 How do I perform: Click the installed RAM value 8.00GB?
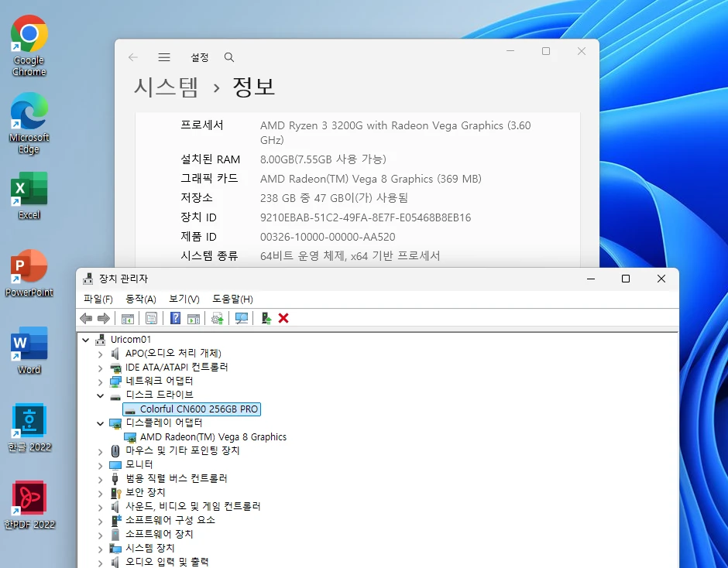pos(323,159)
